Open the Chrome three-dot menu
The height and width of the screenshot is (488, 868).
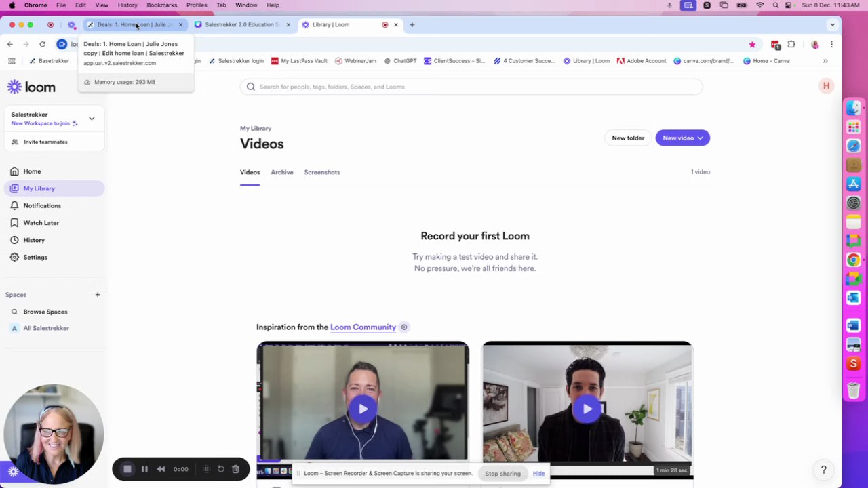pyautogui.click(x=832, y=45)
